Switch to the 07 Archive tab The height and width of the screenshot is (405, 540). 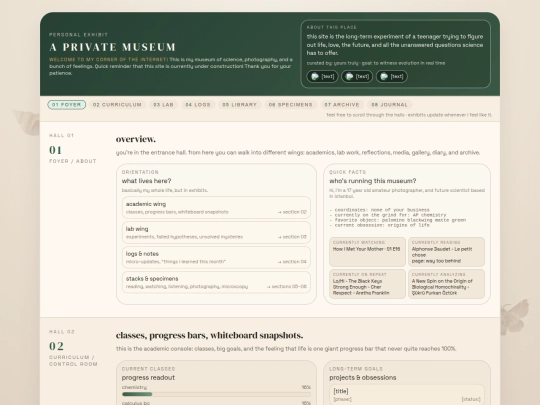pyautogui.click(x=342, y=105)
